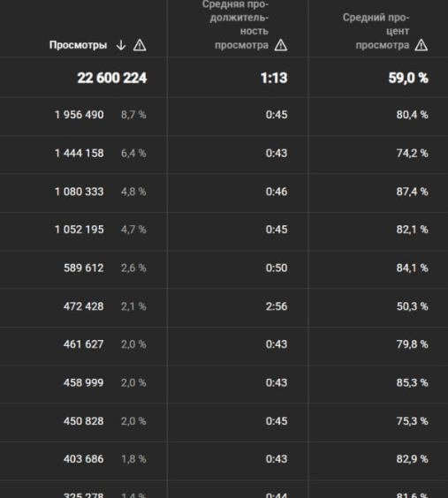Select the row with 1 956 490 views
Image resolution: width=448 pixels, height=498 pixels.
[224, 115]
